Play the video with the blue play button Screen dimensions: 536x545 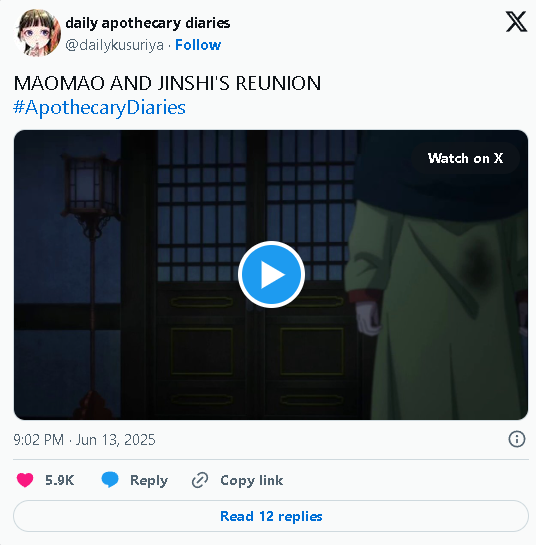coord(271,275)
